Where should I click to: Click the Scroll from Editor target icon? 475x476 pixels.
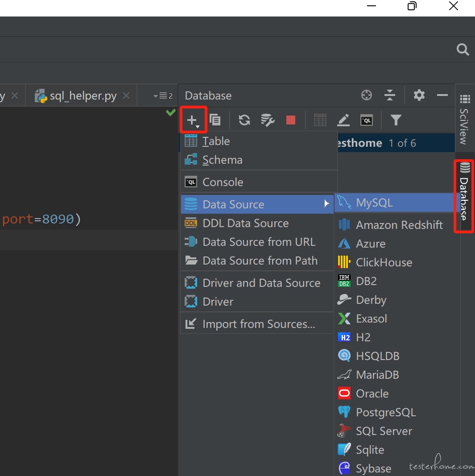coord(367,95)
